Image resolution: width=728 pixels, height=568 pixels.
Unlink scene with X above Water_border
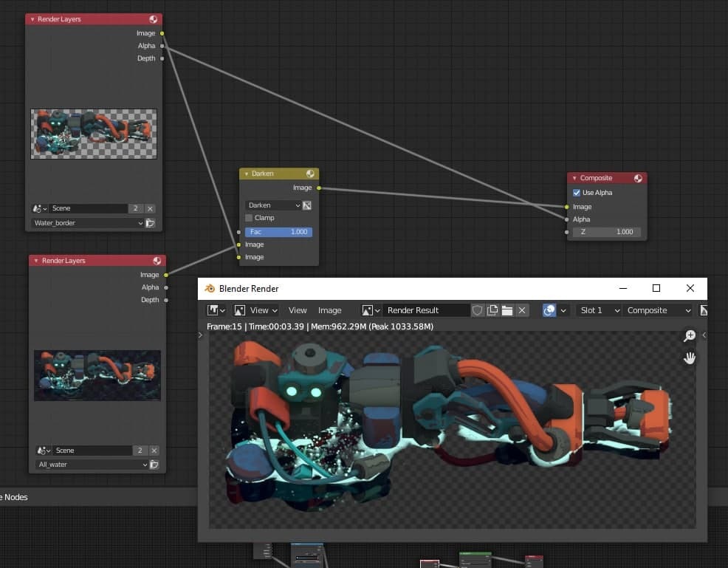point(150,208)
